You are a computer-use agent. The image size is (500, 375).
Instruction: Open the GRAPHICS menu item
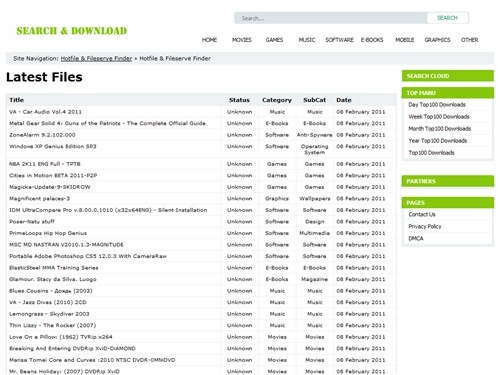pyautogui.click(x=437, y=40)
